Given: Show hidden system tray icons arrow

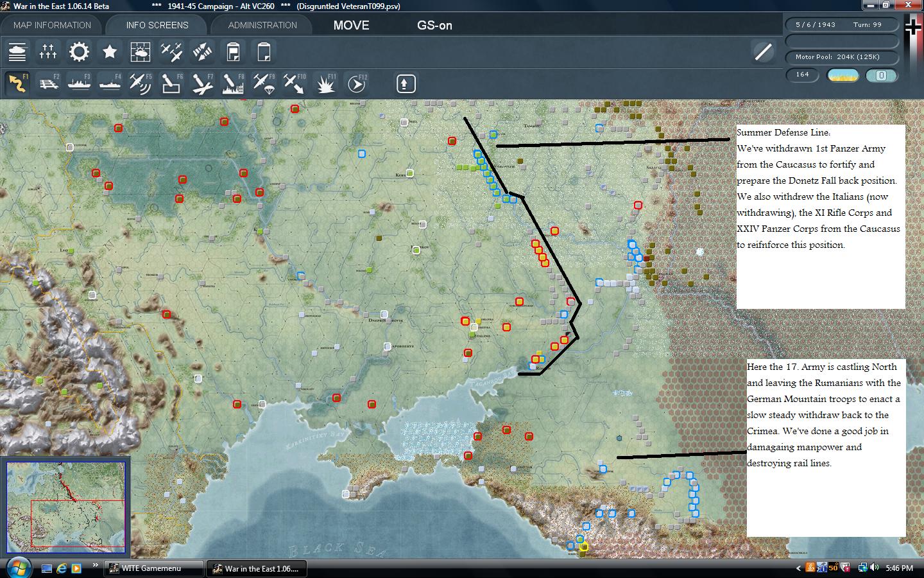Looking at the screenshot, I should pos(798,568).
